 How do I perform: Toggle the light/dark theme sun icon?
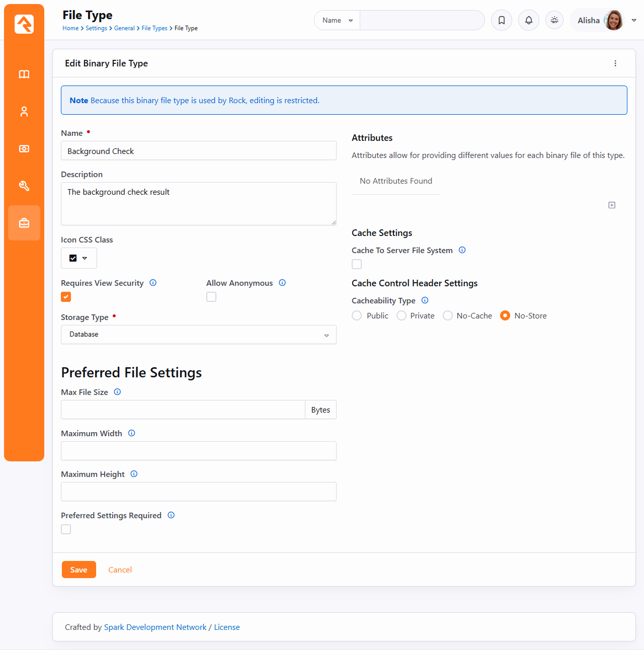(554, 20)
